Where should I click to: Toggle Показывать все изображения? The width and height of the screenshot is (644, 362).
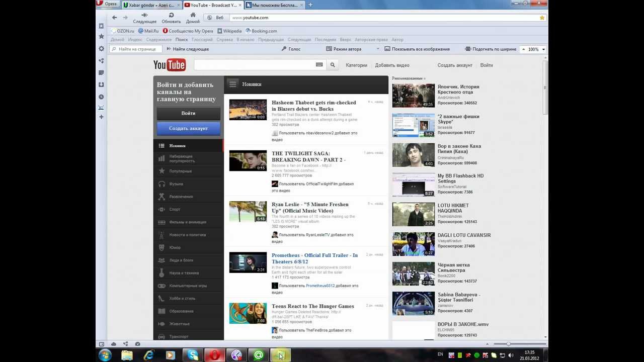click(x=417, y=49)
